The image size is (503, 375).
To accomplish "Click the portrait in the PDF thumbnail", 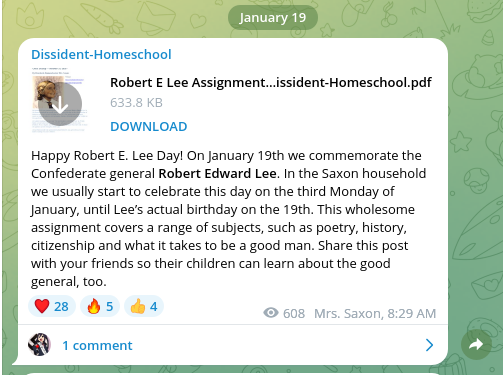I will click(x=48, y=92).
